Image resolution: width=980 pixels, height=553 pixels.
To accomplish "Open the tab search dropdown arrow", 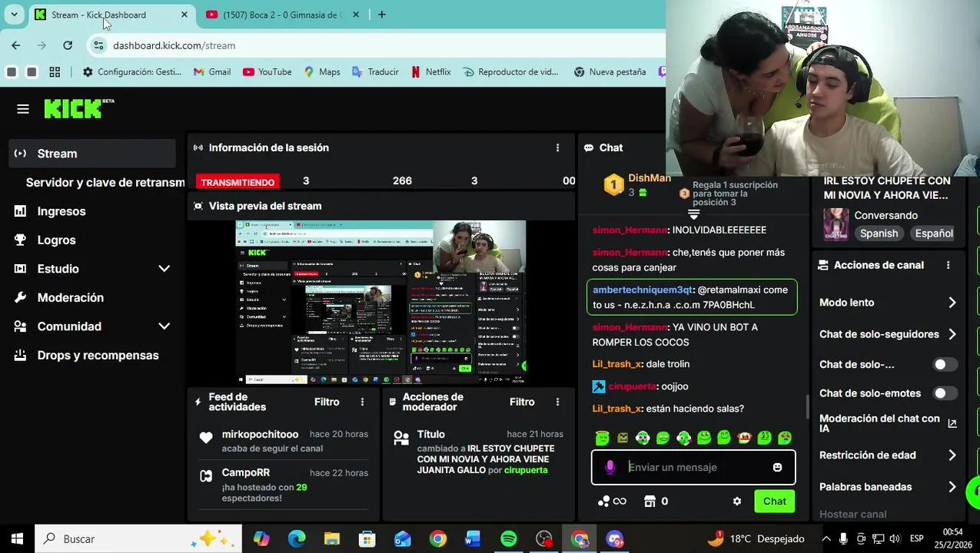I will coord(14,15).
